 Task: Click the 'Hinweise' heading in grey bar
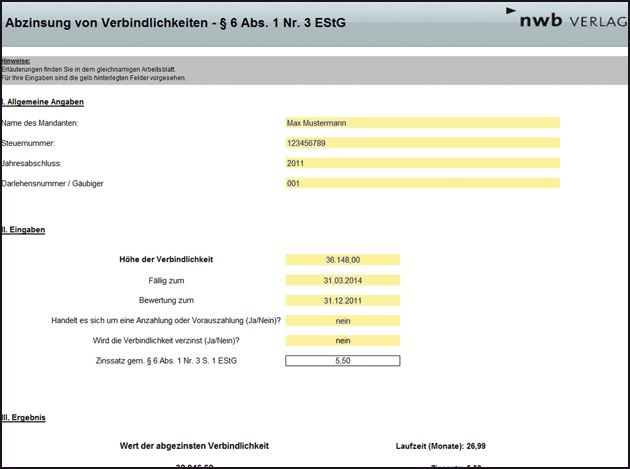(x=16, y=61)
